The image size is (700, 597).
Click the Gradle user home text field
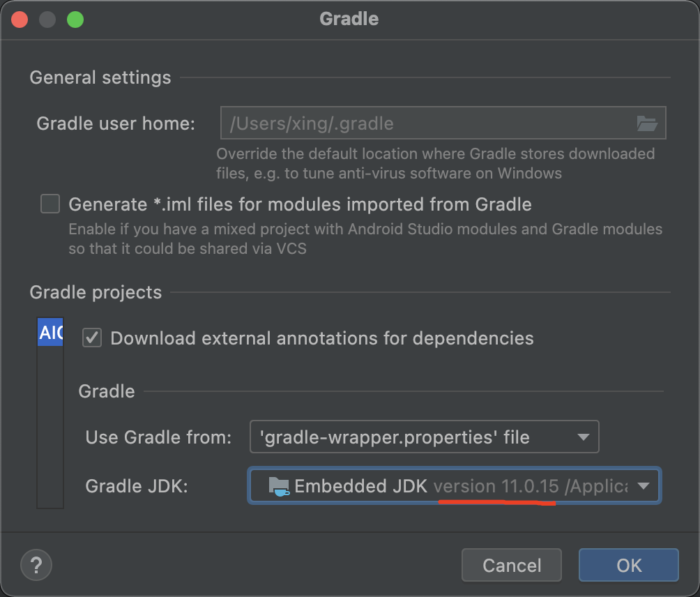(x=425, y=124)
